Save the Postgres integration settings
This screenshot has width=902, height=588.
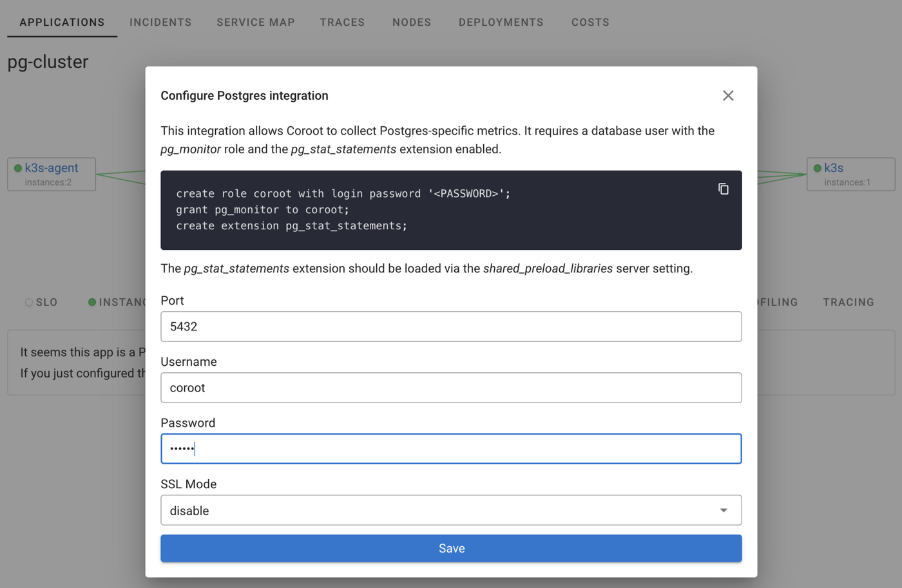click(x=451, y=548)
